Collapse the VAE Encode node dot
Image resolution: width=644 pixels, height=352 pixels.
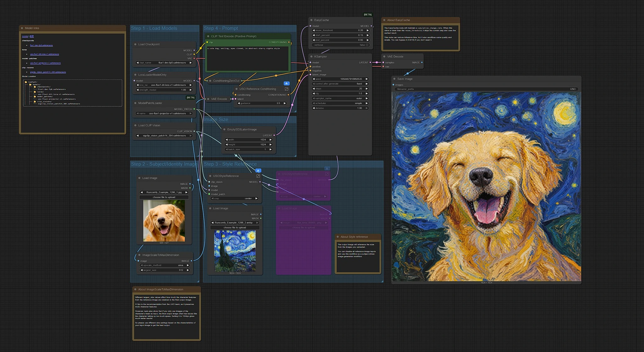(x=208, y=99)
